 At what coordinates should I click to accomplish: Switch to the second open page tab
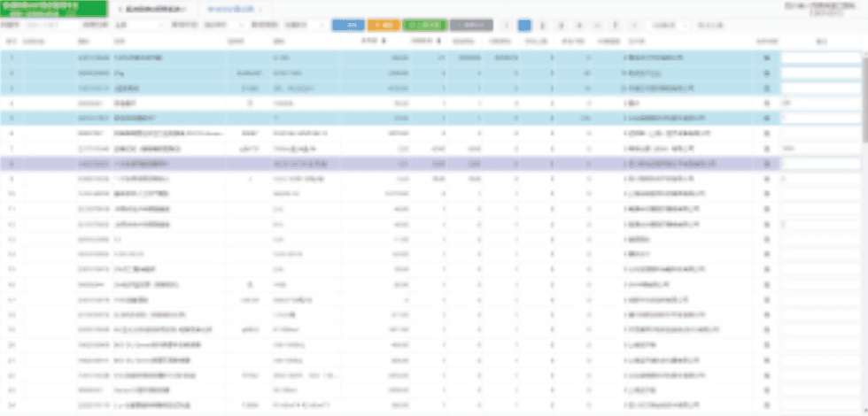(x=232, y=10)
